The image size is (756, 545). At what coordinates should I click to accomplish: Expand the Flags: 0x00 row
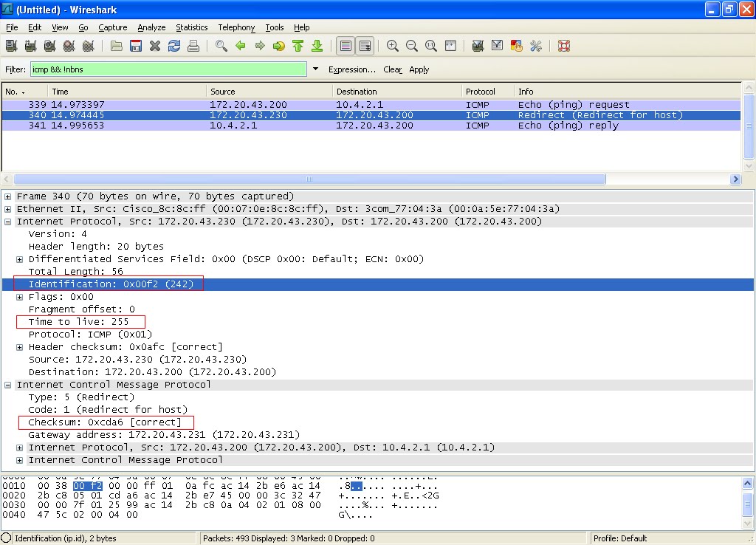tap(19, 297)
